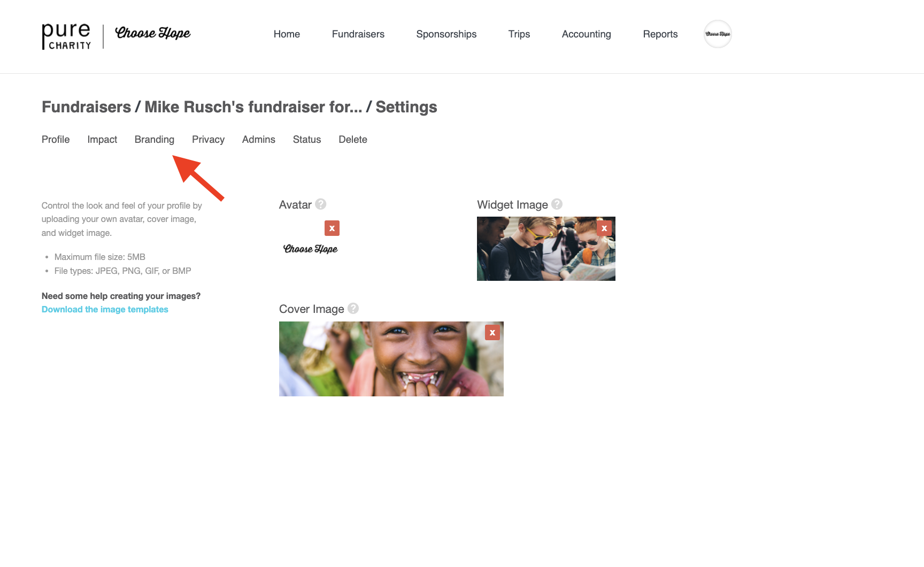
Task: Select the Choose Hope wordmark next to Pure Charity
Action: coord(152,33)
